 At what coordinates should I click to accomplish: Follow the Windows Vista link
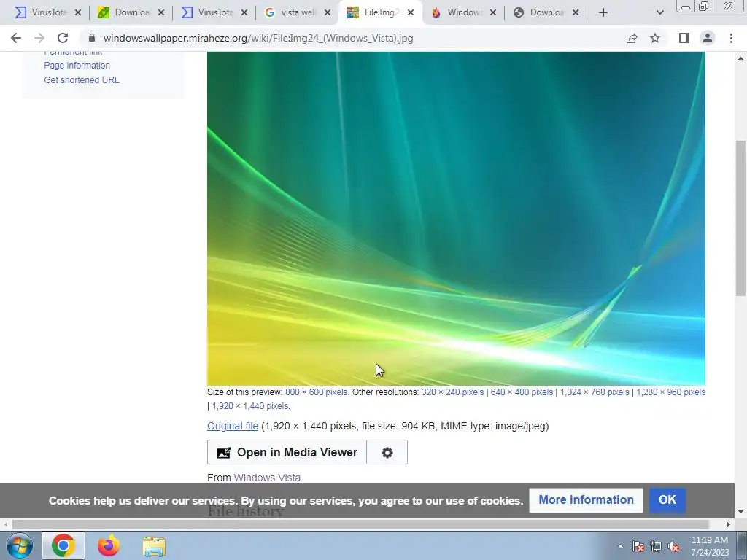pyautogui.click(x=267, y=477)
